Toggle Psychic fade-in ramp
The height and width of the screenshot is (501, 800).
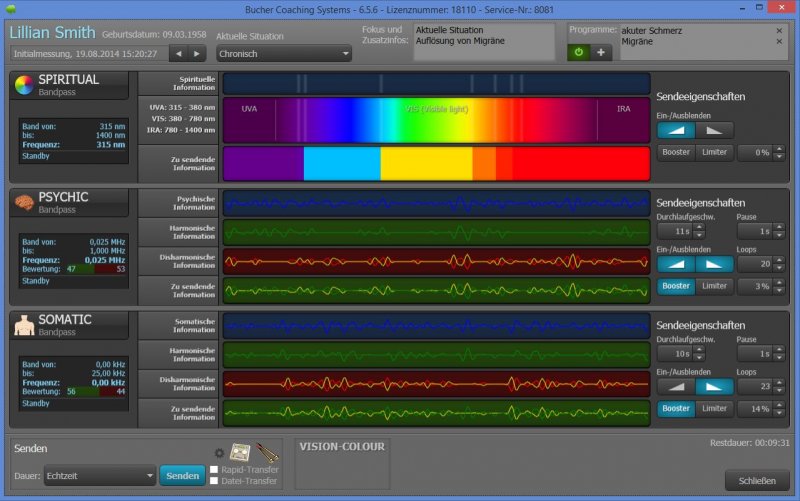[x=676, y=264]
